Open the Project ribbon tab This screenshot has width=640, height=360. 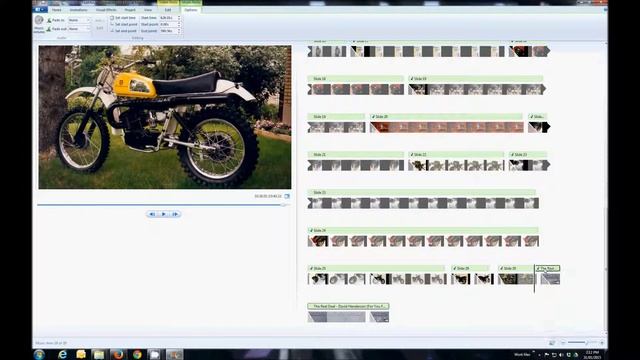tap(130, 10)
